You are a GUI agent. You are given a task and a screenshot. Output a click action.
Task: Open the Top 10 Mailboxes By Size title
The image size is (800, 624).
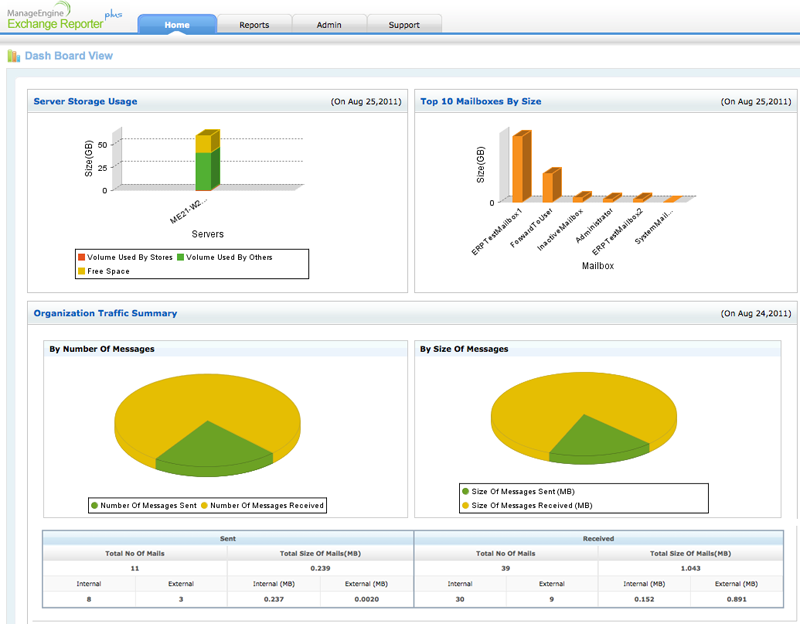481,101
